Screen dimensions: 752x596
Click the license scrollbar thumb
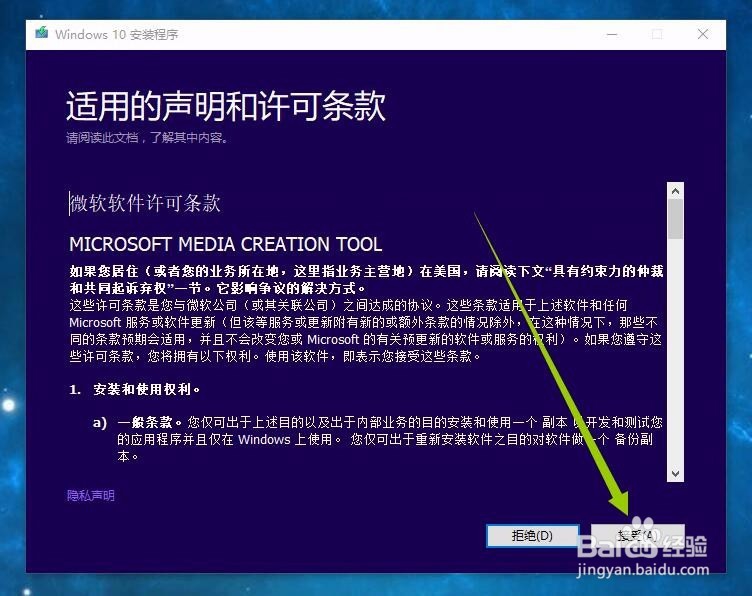[675, 219]
